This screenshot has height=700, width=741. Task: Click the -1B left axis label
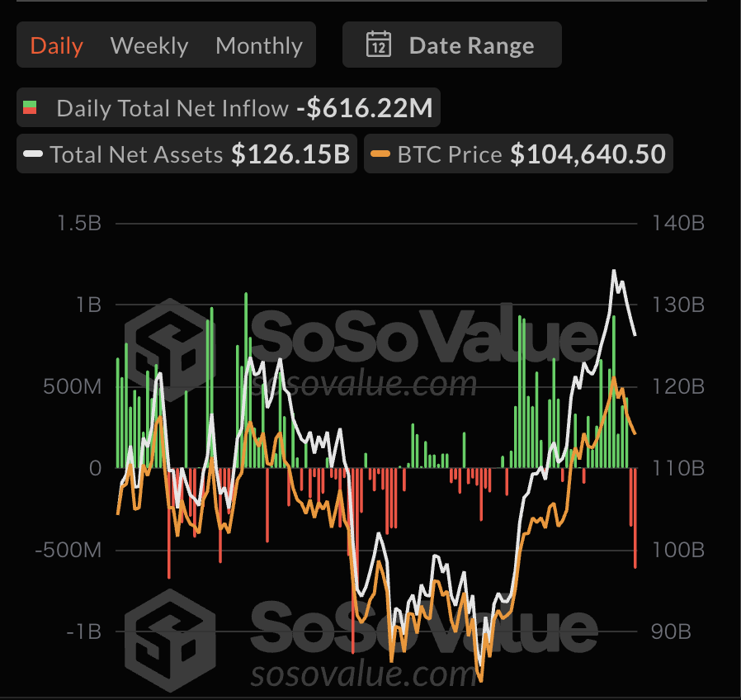83,631
